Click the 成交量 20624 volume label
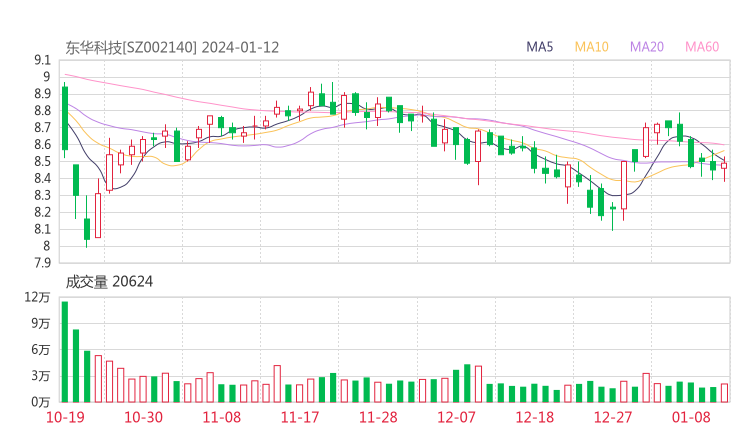The image size is (740, 440). [x=109, y=282]
